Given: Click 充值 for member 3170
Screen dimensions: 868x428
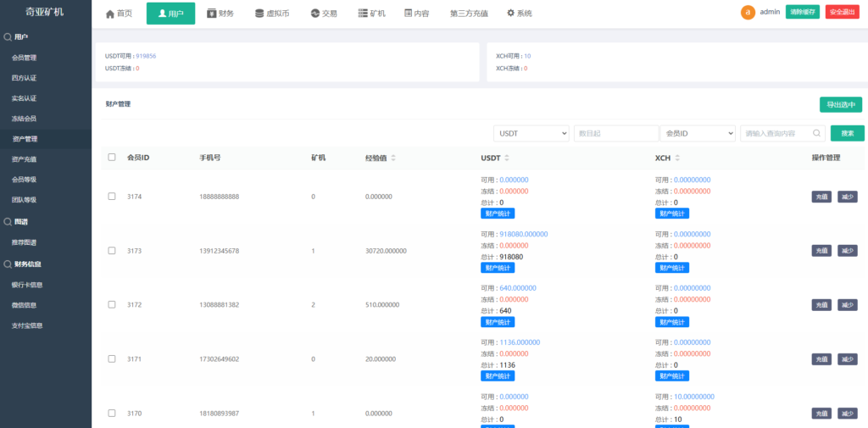Looking at the screenshot, I should (821, 413).
